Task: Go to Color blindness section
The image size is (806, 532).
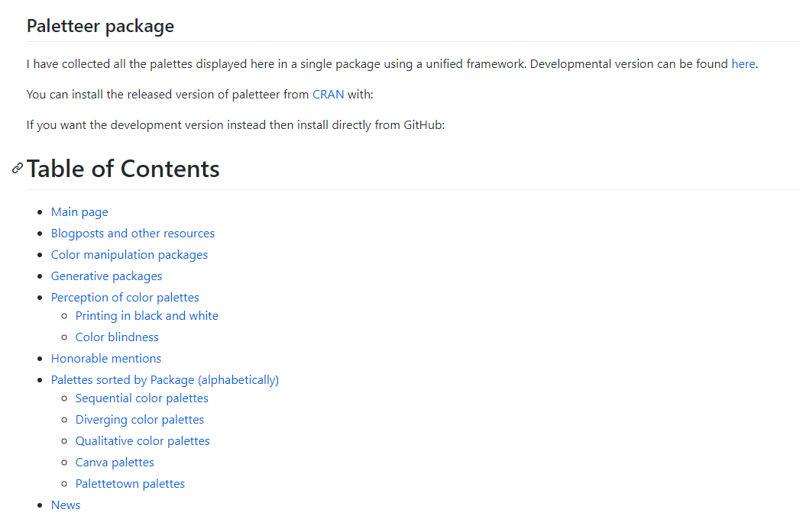Action: (x=117, y=337)
